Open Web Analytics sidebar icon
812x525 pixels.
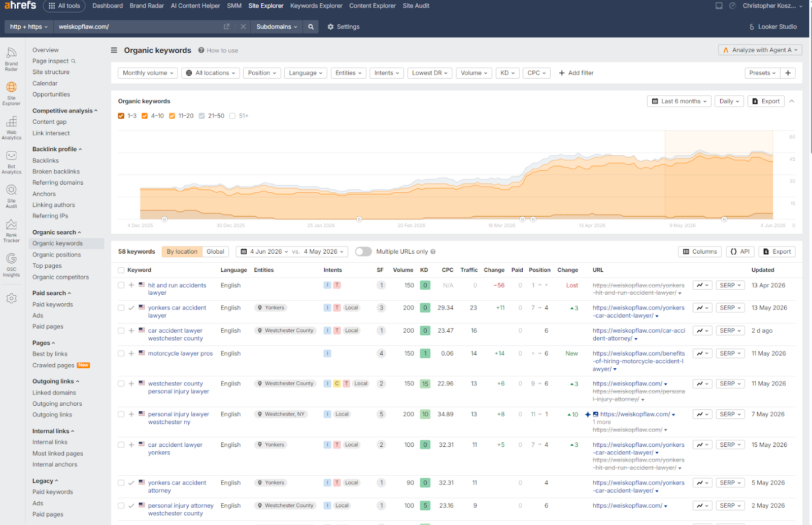click(x=11, y=128)
